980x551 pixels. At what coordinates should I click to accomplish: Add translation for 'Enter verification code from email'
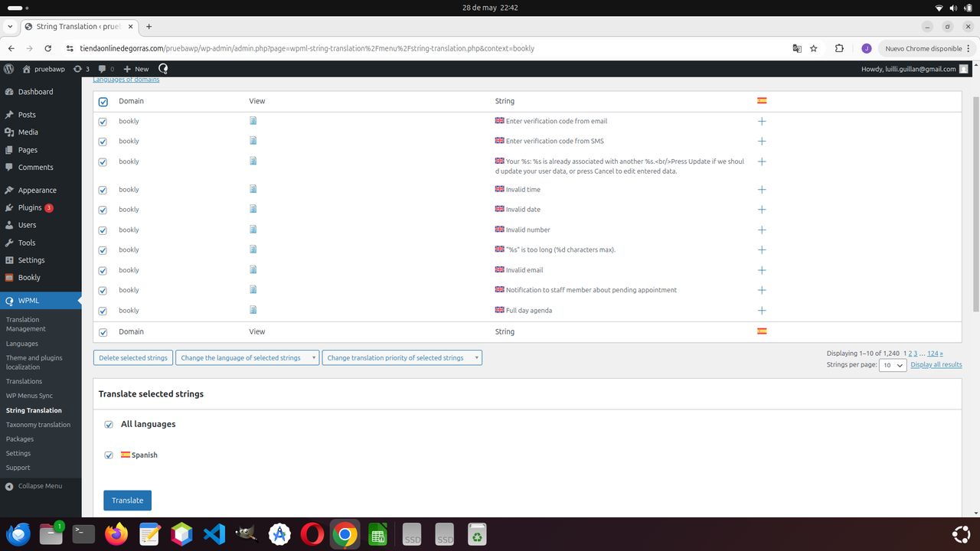[762, 121]
